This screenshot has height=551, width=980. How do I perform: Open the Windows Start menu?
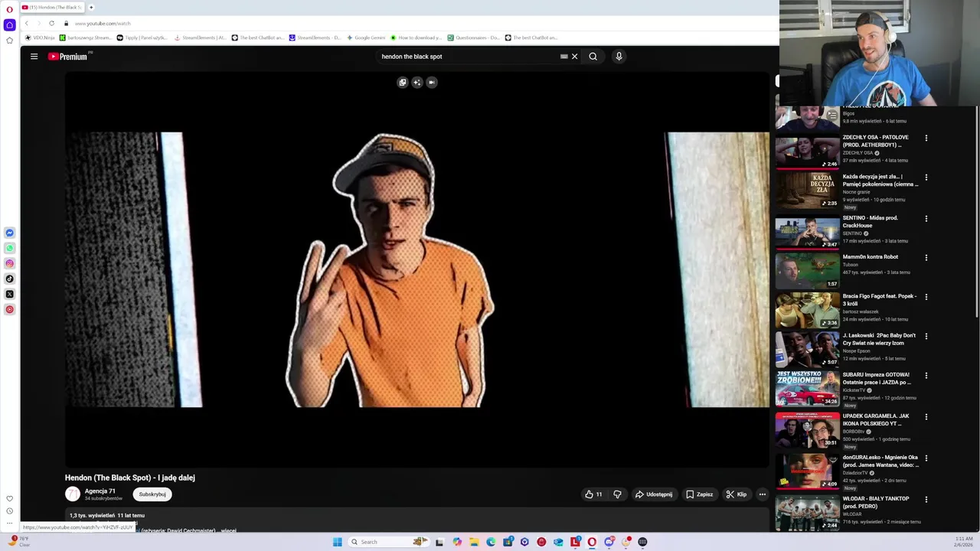tap(337, 542)
